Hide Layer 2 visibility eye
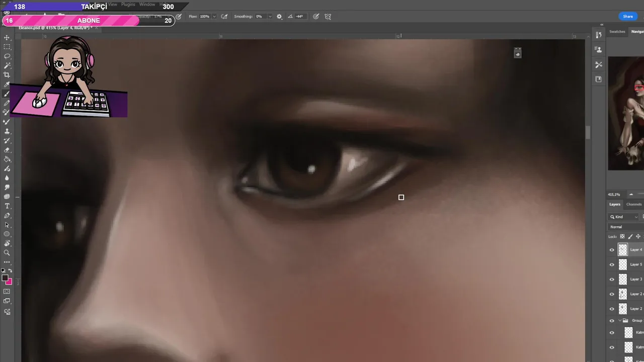Screen dimensions: 644x362 [612, 309]
